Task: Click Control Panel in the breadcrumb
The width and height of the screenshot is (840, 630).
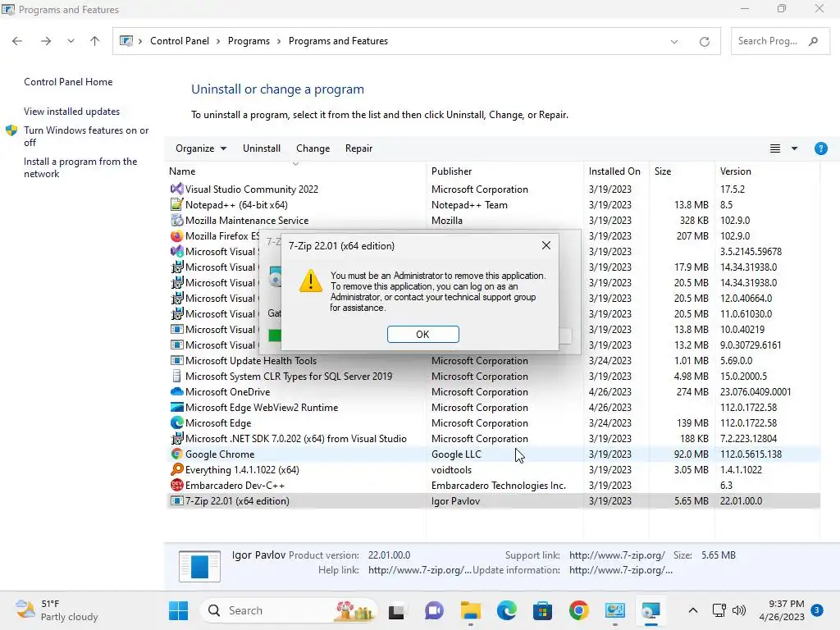Action: [180, 41]
